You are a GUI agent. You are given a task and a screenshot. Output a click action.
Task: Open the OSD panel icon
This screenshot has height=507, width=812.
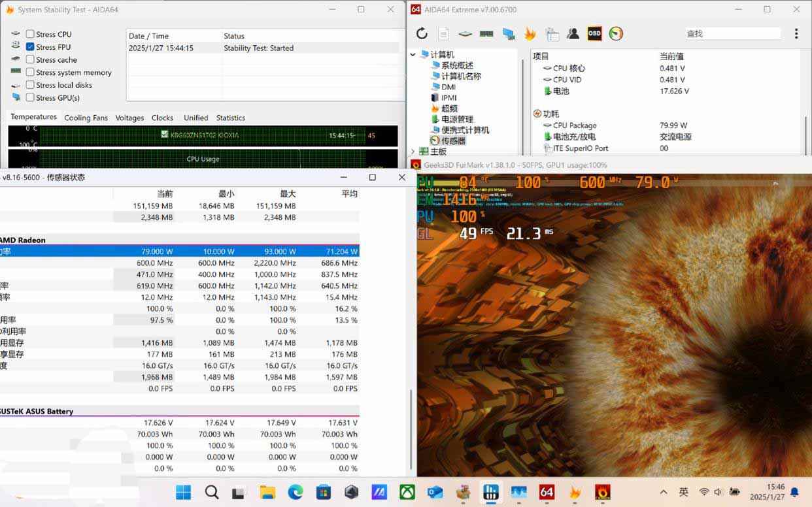click(x=594, y=34)
